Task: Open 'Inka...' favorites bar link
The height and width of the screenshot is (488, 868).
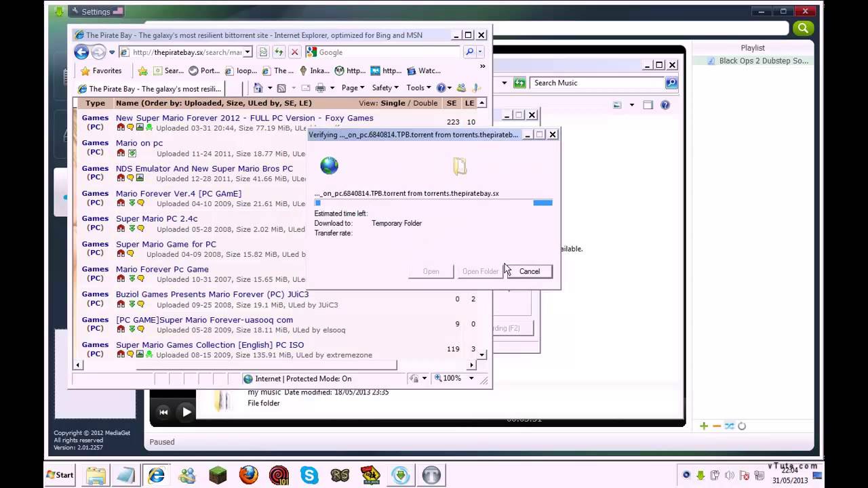Action: pos(313,70)
